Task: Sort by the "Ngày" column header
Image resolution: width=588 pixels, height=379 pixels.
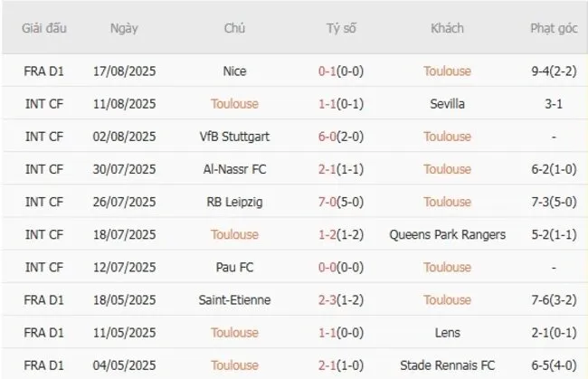Action: 124,28
